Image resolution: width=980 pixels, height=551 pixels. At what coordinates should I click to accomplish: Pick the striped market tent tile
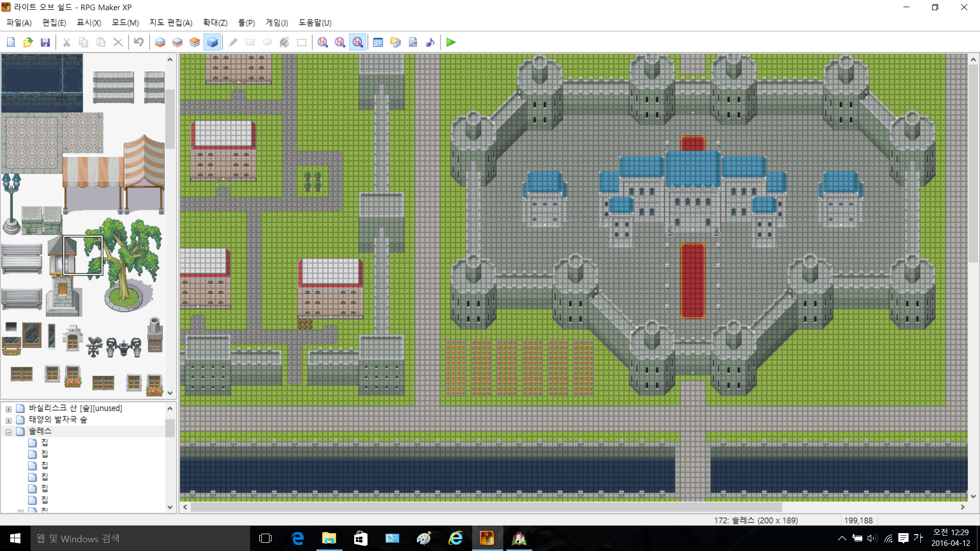(x=113, y=173)
